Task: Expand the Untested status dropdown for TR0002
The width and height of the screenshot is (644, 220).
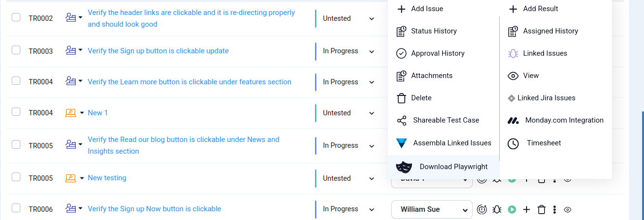Action: pos(372,19)
